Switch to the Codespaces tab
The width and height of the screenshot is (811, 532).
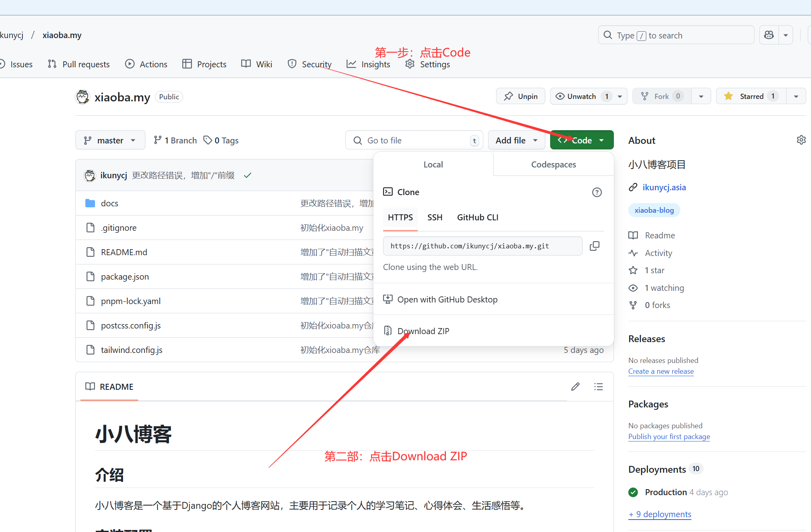pos(554,165)
